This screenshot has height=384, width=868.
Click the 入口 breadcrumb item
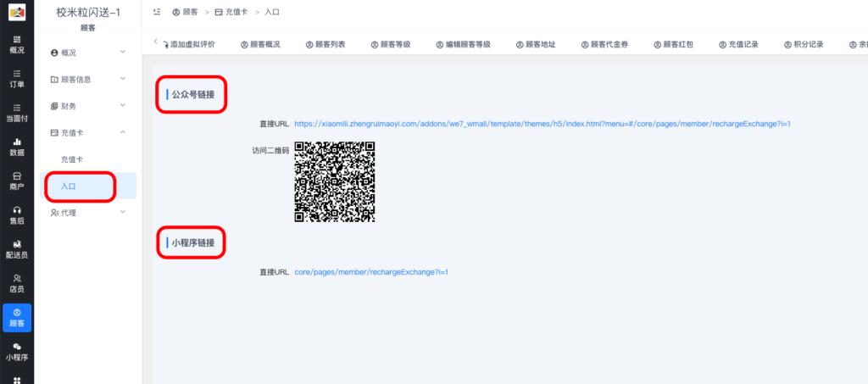pyautogui.click(x=272, y=12)
